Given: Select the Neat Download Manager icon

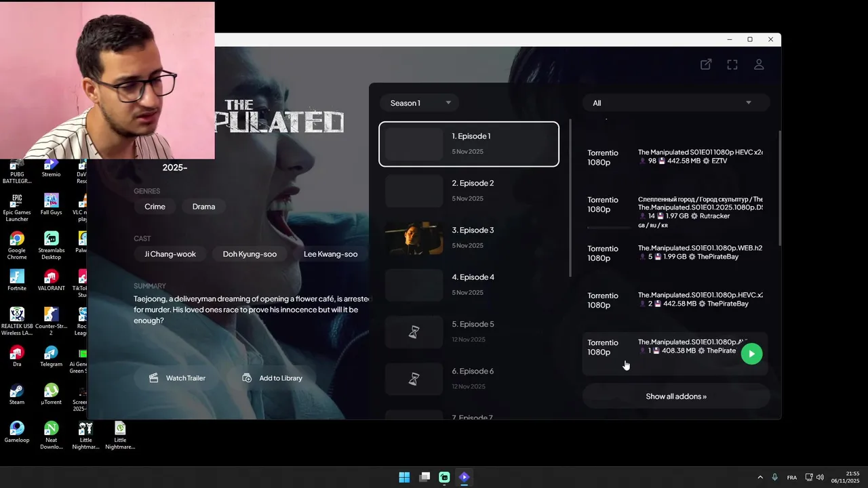Looking at the screenshot, I should pos(51,435).
